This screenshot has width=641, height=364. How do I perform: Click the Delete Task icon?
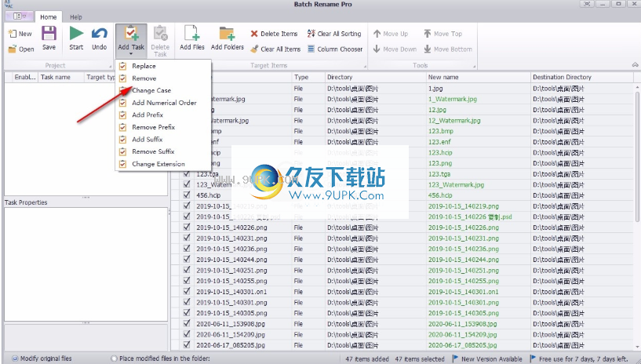[160, 34]
